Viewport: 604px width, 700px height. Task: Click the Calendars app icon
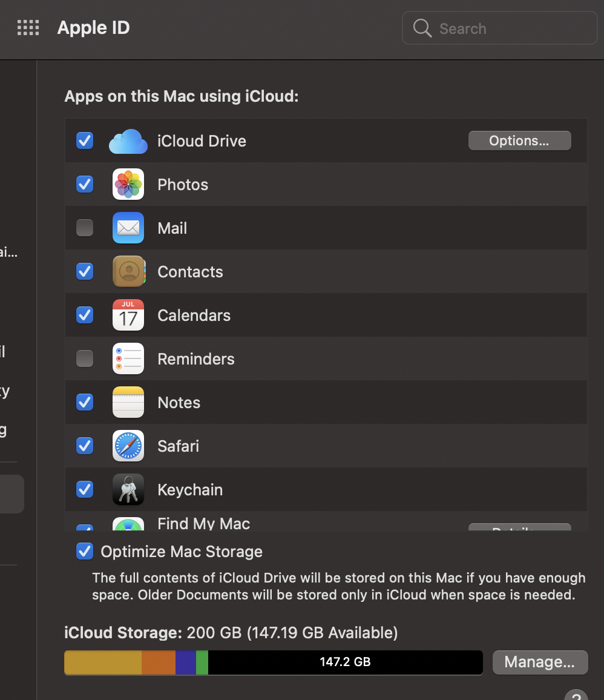pyautogui.click(x=128, y=315)
